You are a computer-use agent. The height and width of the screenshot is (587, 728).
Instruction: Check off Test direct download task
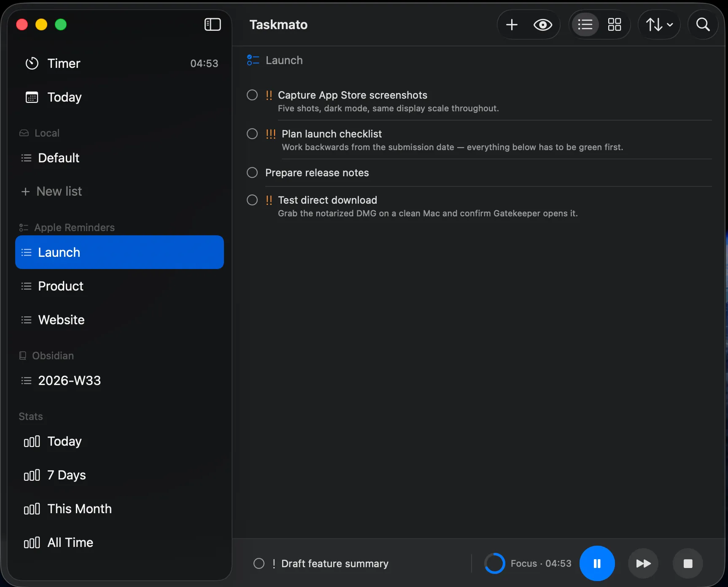(252, 200)
